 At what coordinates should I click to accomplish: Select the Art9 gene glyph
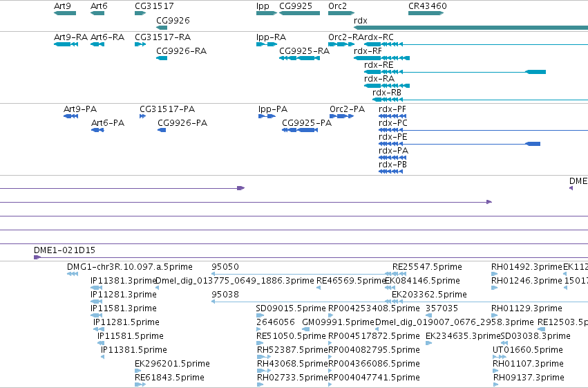65,13
